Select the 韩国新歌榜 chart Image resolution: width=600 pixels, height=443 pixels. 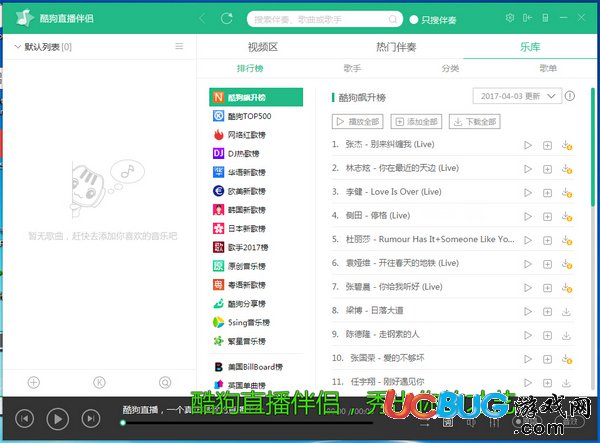point(256,210)
